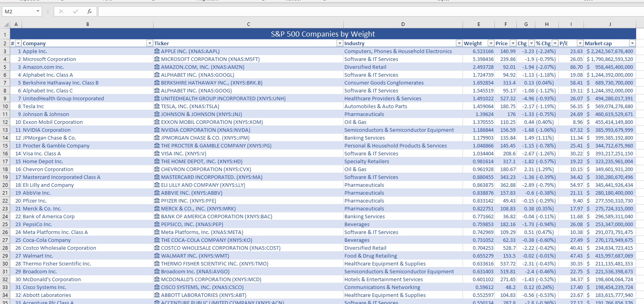The width and height of the screenshot is (644, 304).
Task: Select row 25 header
Action: pos(5,224)
